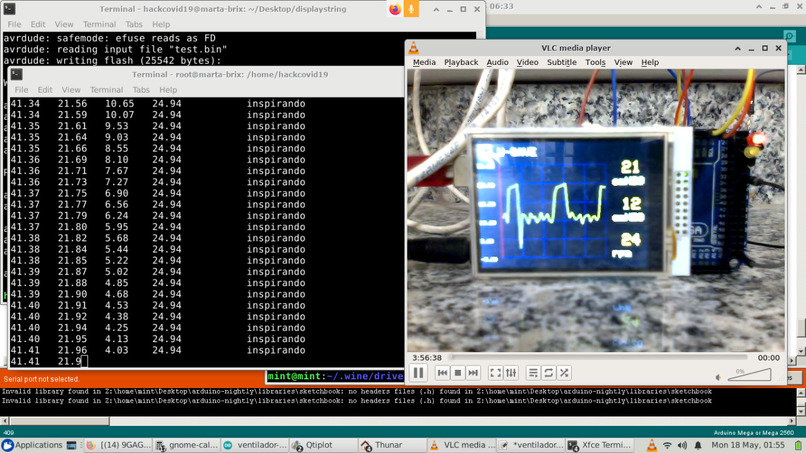Switch to *ventilador editor taskbar window
Image resolution: width=806 pixels, height=453 pixels.
[x=530, y=445]
